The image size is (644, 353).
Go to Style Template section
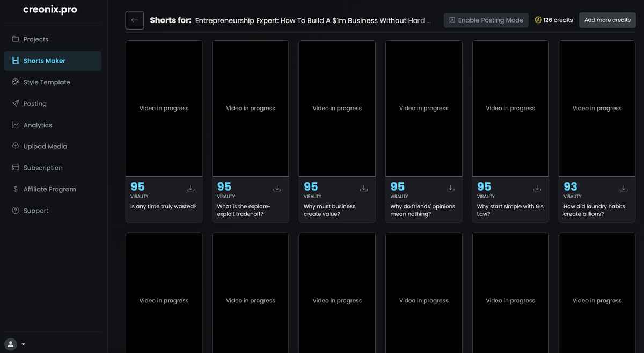click(x=47, y=82)
